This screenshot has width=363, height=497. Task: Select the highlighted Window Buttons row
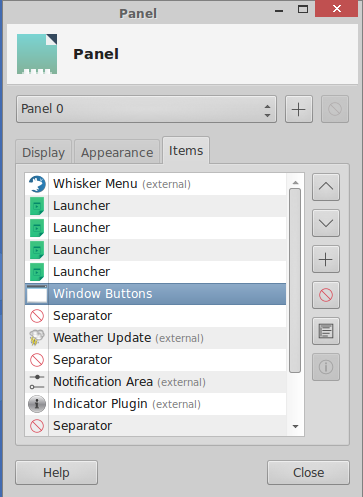[156, 294]
